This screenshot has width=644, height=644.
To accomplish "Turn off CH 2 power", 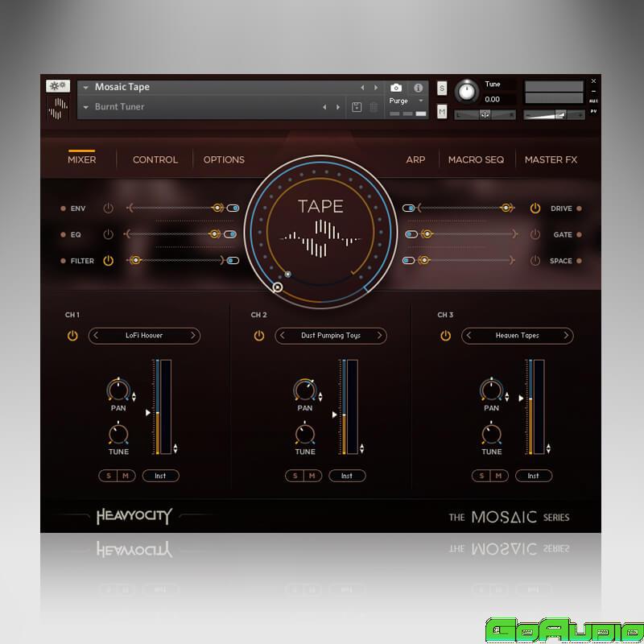I will (x=258, y=336).
